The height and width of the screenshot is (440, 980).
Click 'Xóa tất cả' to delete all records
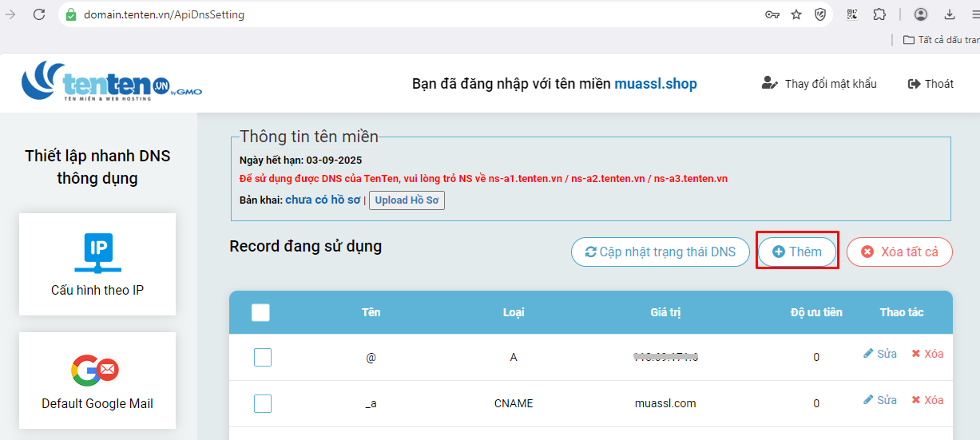899,252
